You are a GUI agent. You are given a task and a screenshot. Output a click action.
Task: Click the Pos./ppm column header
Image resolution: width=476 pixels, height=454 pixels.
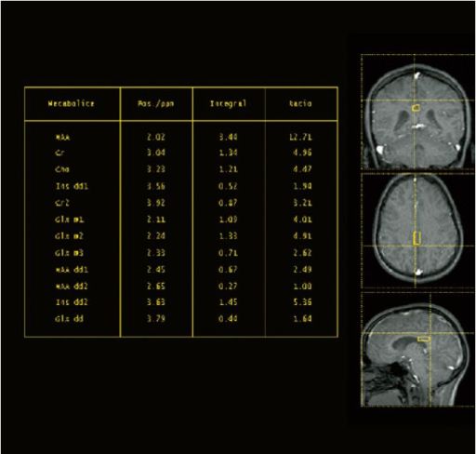tap(155, 103)
